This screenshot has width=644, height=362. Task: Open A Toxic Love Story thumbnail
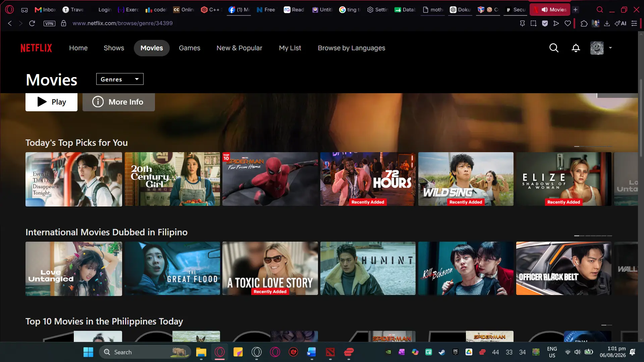270,268
